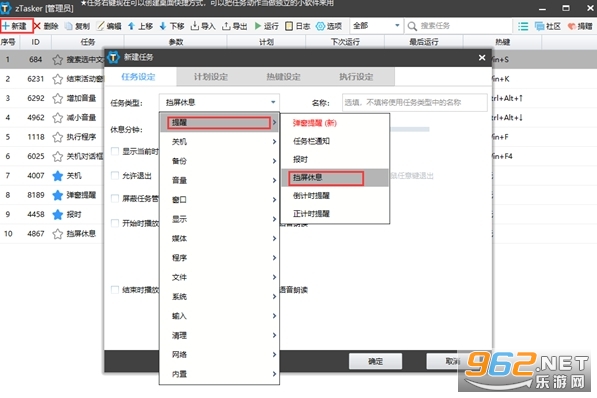This screenshot has height=398, width=597.
Task: Click the zTasker app logo icon
Action: [x=6, y=8]
